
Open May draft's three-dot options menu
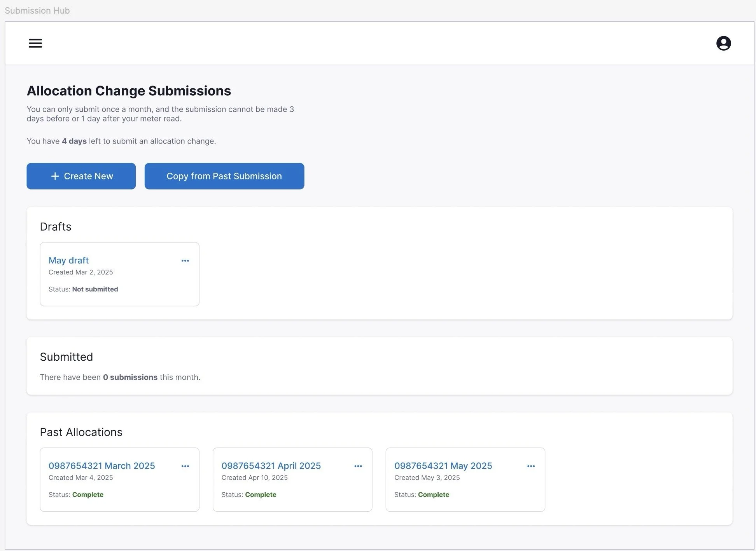(185, 261)
